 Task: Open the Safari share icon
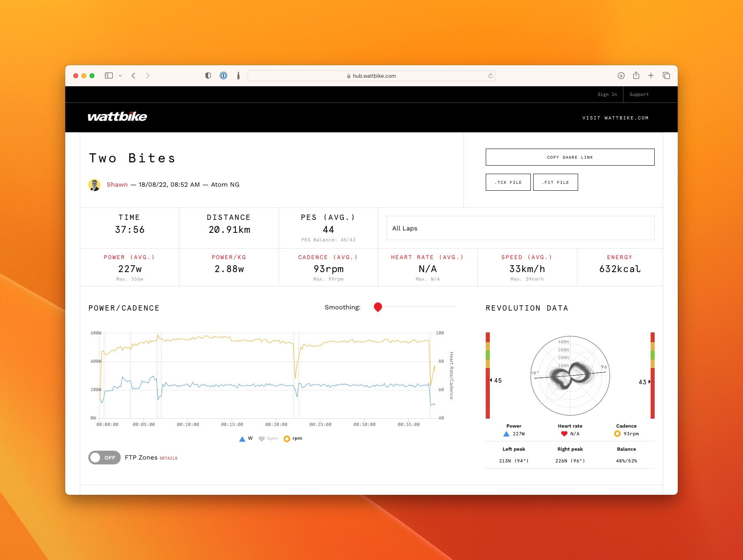point(636,75)
